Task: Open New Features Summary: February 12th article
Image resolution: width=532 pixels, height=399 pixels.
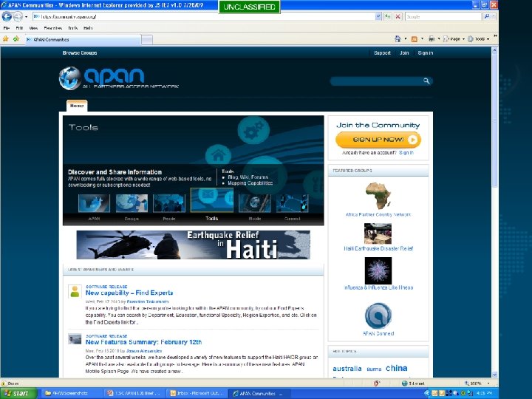Action: 143,342
